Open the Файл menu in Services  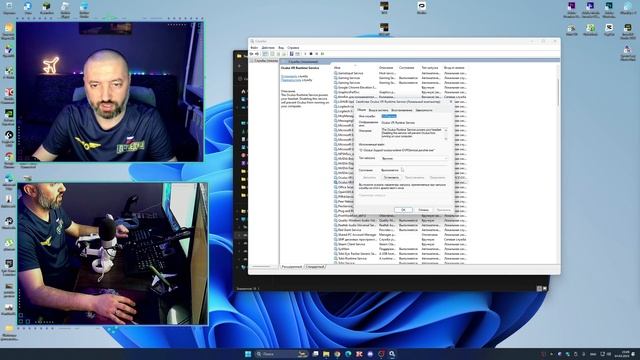point(254,48)
